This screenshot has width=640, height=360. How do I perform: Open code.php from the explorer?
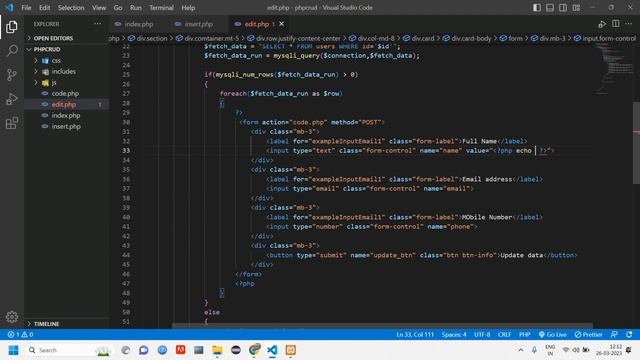pos(67,93)
